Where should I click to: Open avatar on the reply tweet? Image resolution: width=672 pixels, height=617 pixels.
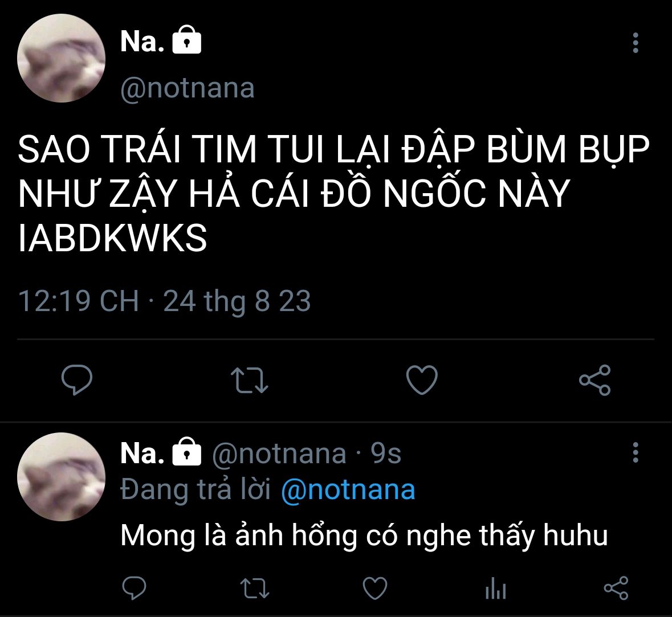click(x=61, y=476)
